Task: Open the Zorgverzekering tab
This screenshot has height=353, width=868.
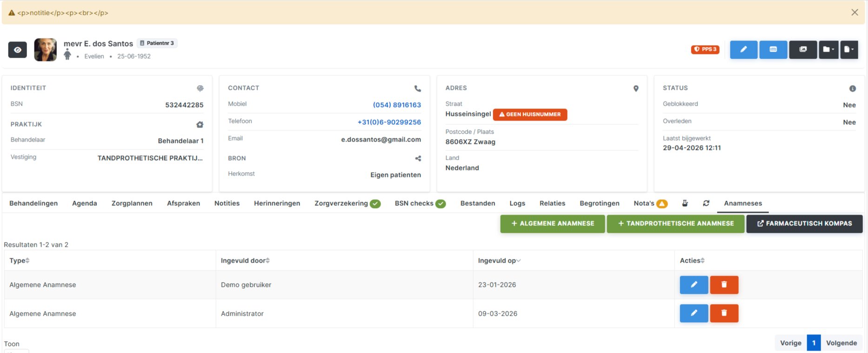Action: (341, 203)
